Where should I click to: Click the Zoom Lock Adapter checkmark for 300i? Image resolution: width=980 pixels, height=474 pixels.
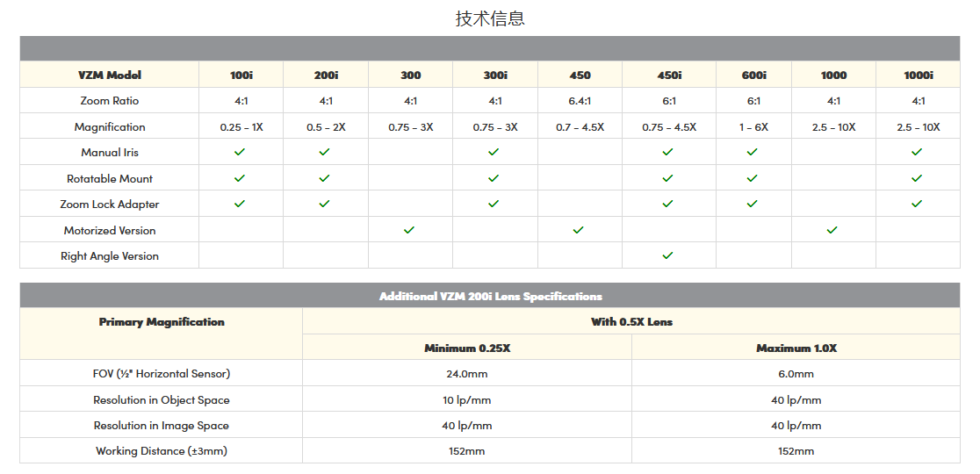point(494,204)
